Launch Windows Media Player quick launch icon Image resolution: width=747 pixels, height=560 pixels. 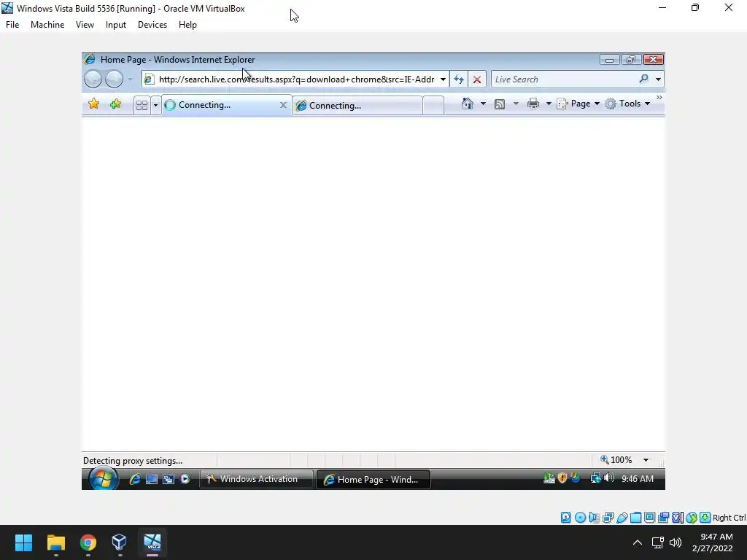point(185,479)
